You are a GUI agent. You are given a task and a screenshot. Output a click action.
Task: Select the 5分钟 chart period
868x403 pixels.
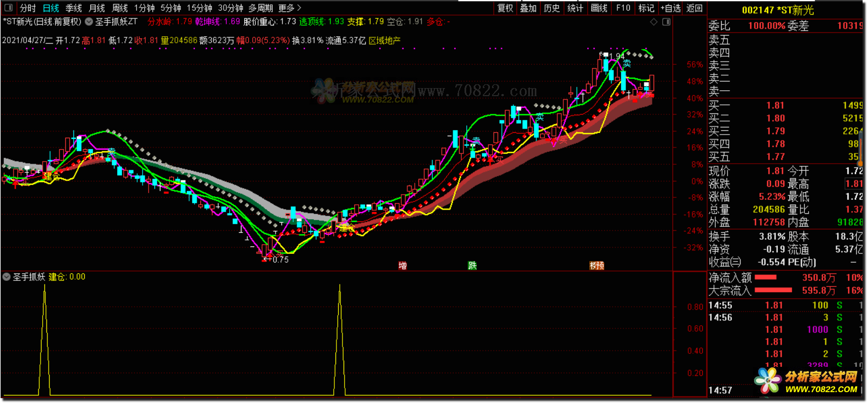point(171,8)
